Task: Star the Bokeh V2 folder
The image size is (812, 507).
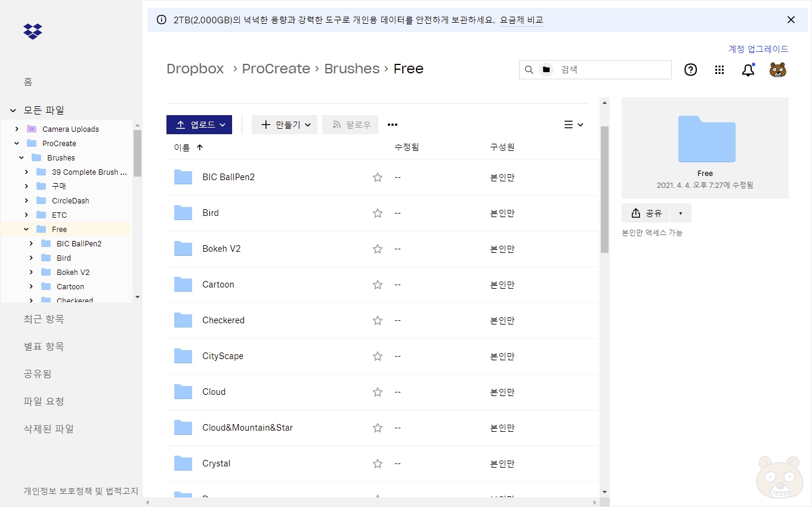Action: tap(377, 249)
